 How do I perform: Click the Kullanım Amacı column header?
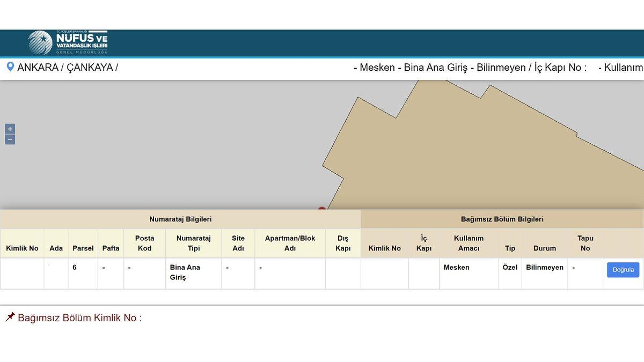[x=469, y=243]
